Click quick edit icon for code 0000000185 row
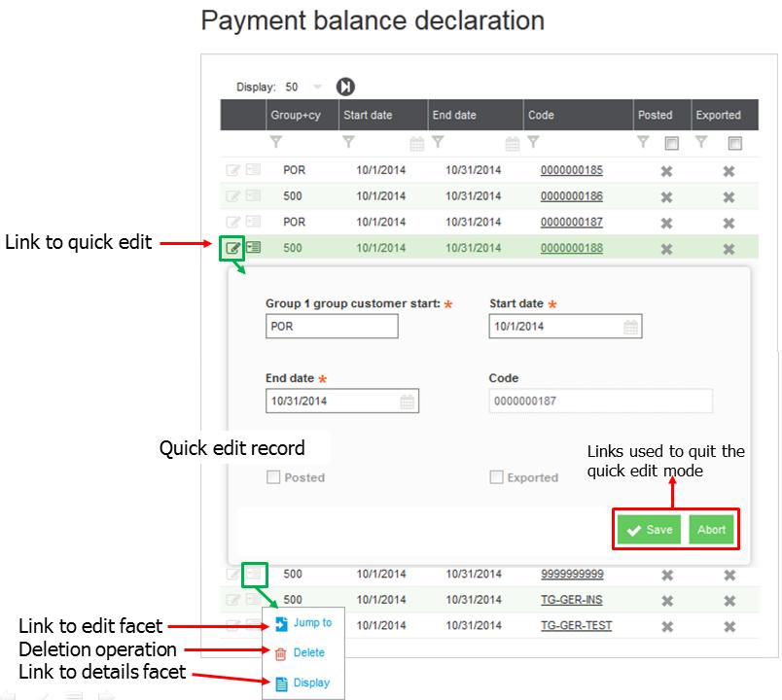The width and height of the screenshot is (782, 700). tap(232, 170)
